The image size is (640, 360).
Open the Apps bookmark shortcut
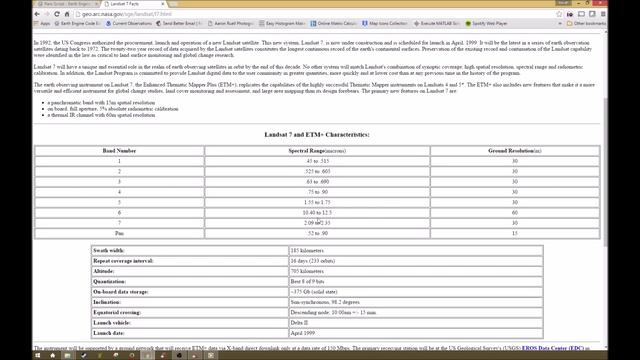pyautogui.click(x=42, y=24)
